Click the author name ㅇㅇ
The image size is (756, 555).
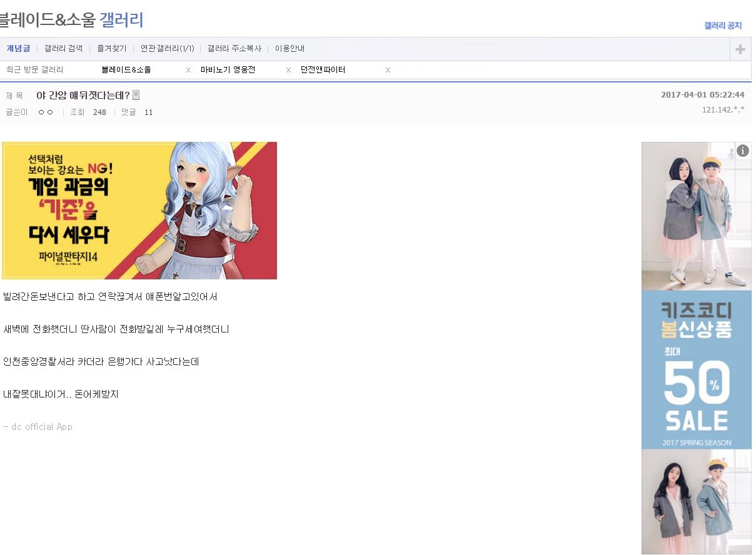(x=46, y=112)
